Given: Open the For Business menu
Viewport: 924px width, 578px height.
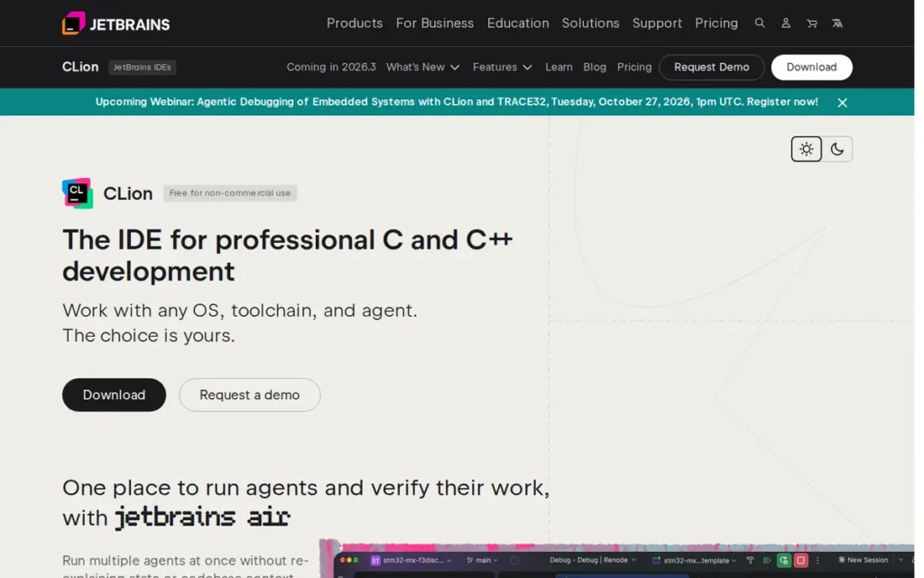Looking at the screenshot, I should (434, 23).
